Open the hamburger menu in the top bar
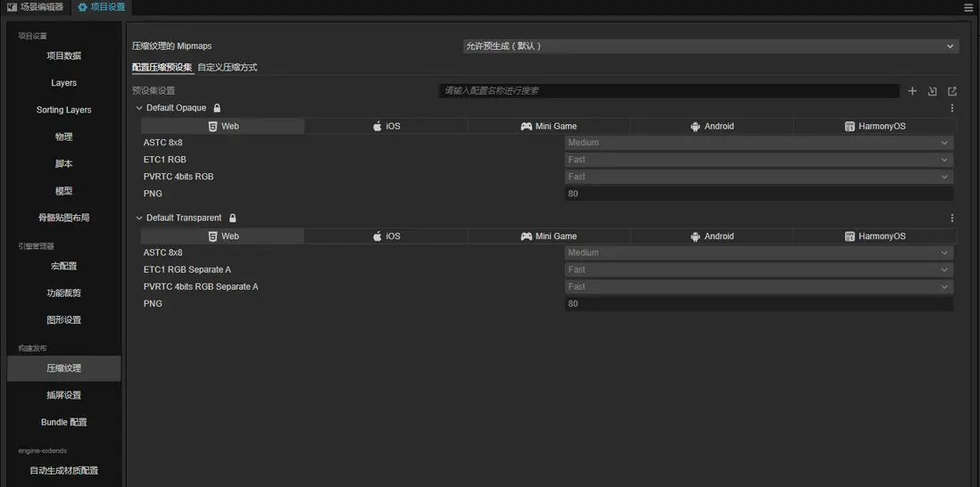980x487 pixels. pyautogui.click(x=968, y=7)
